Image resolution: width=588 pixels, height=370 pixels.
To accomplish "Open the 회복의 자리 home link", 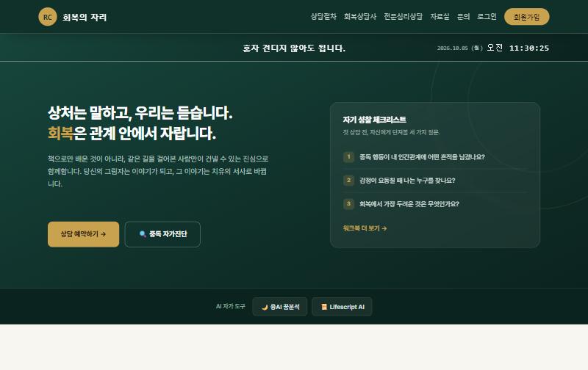I will (x=85, y=17).
